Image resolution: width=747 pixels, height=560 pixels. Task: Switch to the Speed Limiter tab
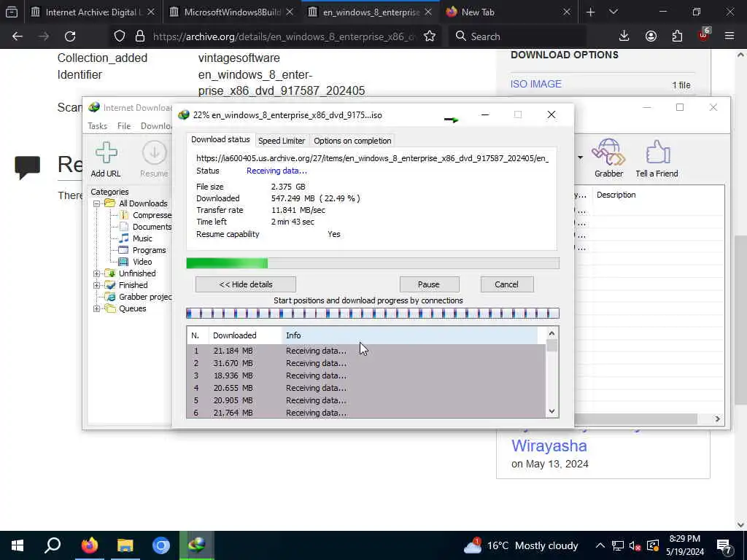281,141
